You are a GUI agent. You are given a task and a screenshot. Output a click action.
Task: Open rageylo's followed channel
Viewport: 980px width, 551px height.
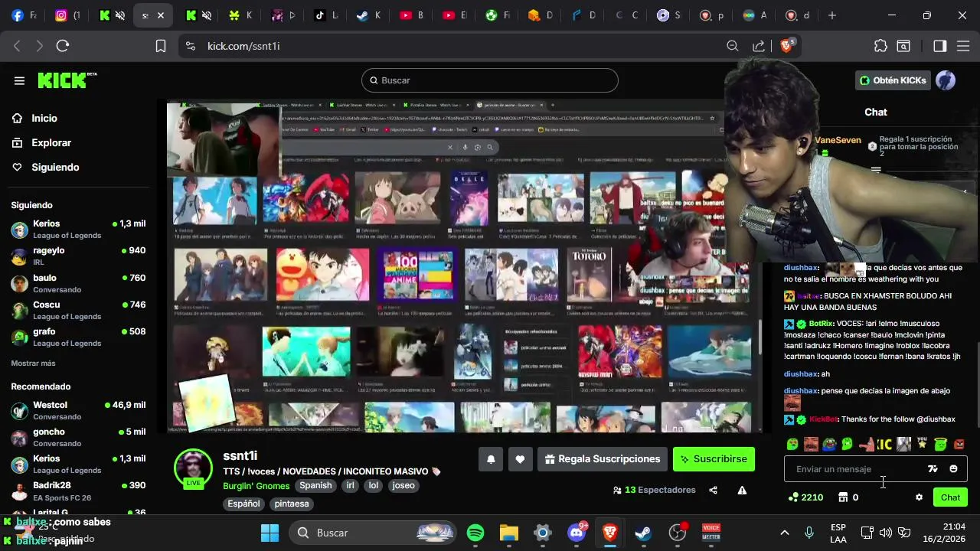pyautogui.click(x=78, y=256)
